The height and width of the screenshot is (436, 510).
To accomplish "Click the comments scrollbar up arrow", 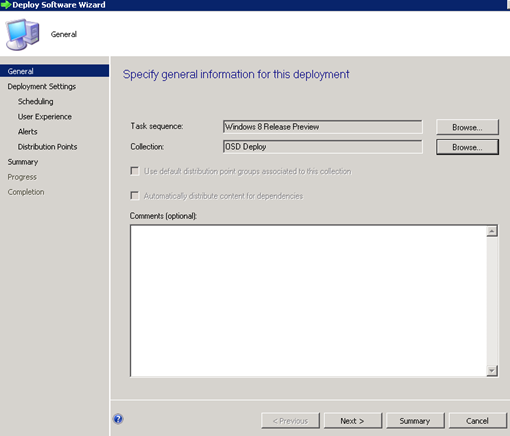I will (x=492, y=231).
